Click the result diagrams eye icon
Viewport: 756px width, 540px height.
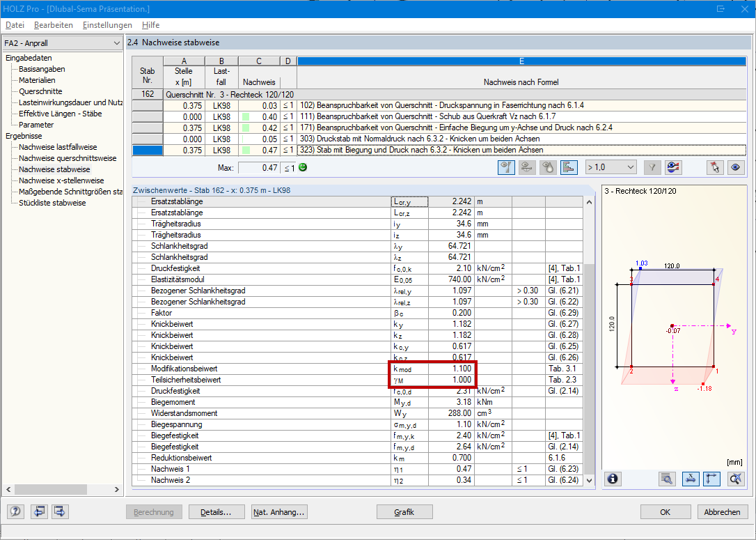coord(673,167)
